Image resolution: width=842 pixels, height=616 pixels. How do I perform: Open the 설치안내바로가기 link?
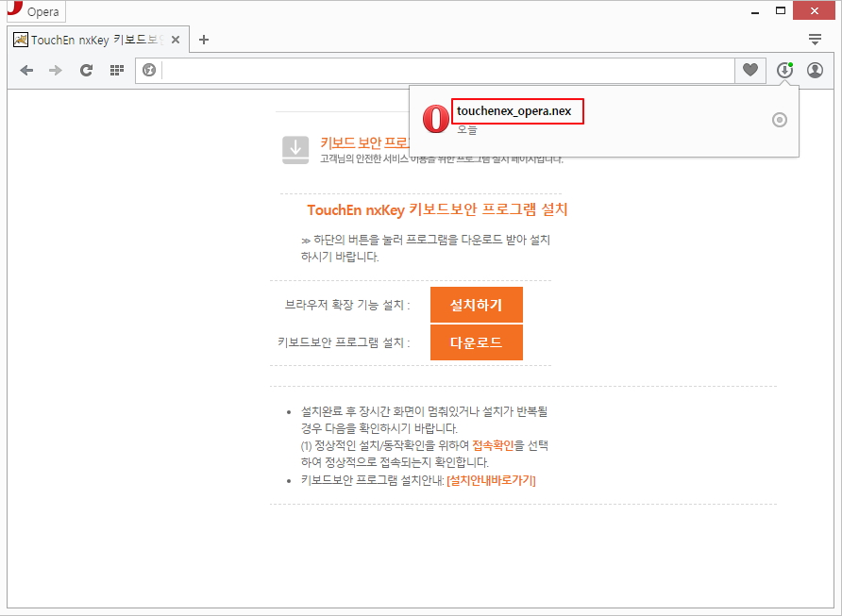pyautogui.click(x=492, y=480)
